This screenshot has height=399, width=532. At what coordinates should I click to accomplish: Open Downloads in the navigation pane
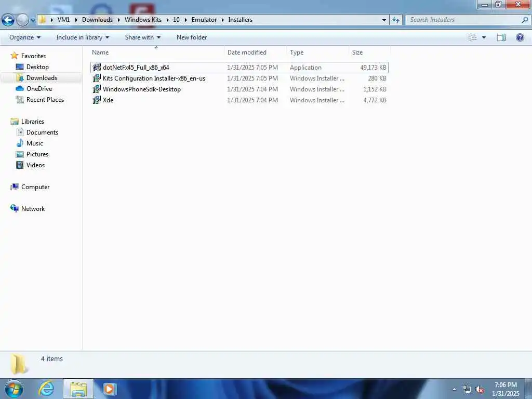point(42,78)
